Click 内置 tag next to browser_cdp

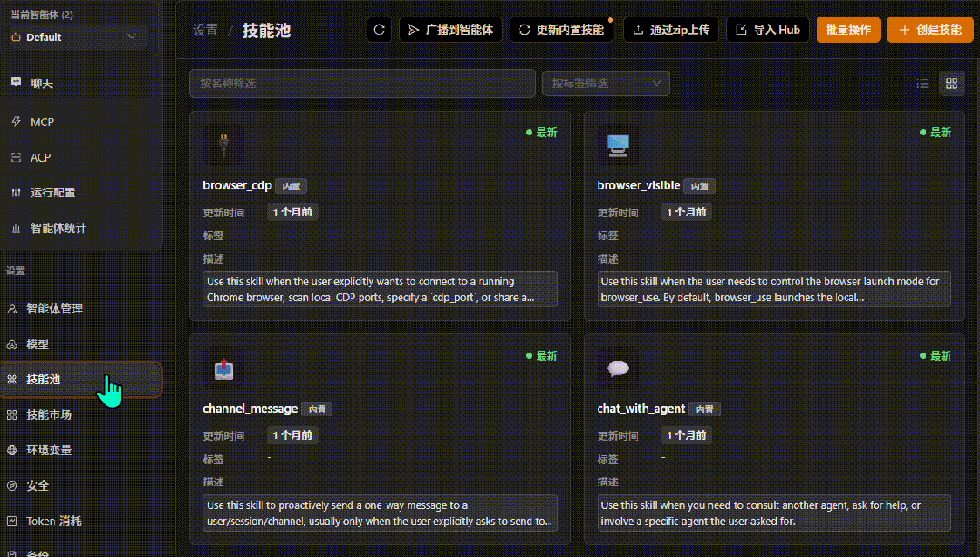(292, 186)
